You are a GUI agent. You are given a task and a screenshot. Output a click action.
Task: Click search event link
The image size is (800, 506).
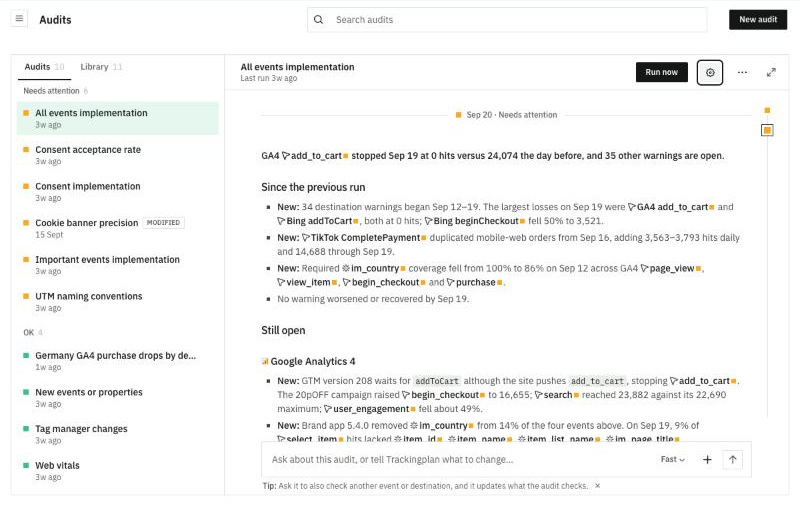(x=557, y=395)
